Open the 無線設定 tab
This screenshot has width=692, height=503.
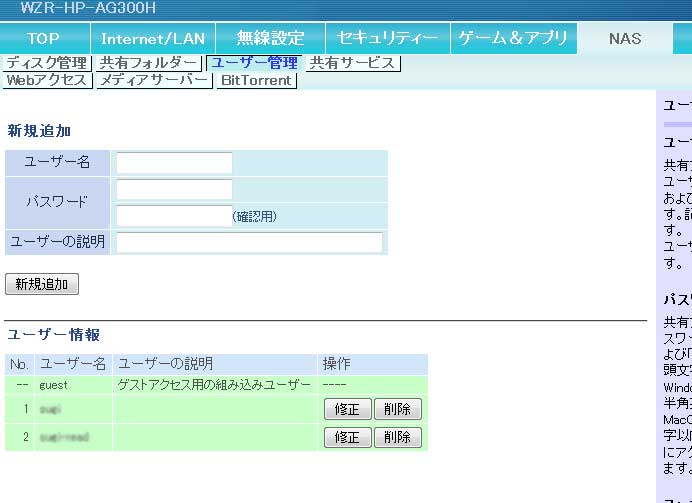tap(270, 39)
